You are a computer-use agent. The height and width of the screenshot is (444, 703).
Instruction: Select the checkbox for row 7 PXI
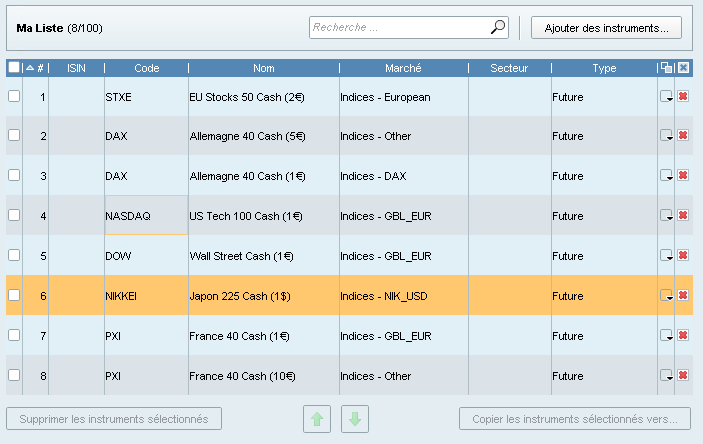[x=14, y=335]
